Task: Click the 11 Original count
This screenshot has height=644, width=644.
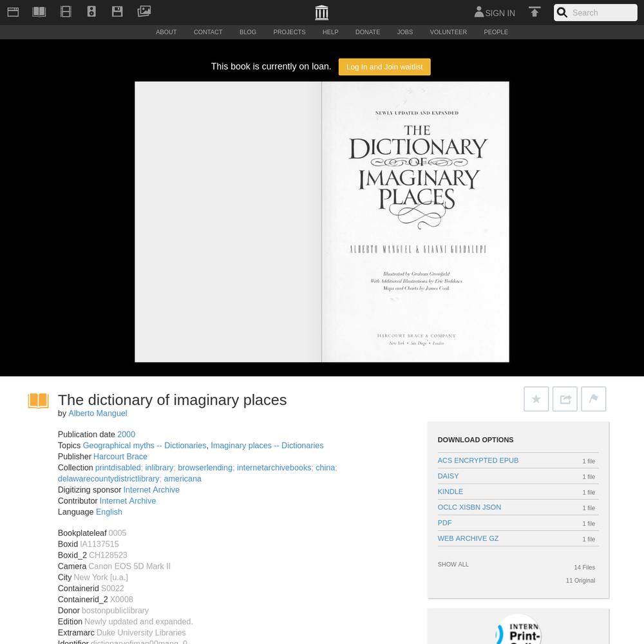Action: [x=580, y=580]
